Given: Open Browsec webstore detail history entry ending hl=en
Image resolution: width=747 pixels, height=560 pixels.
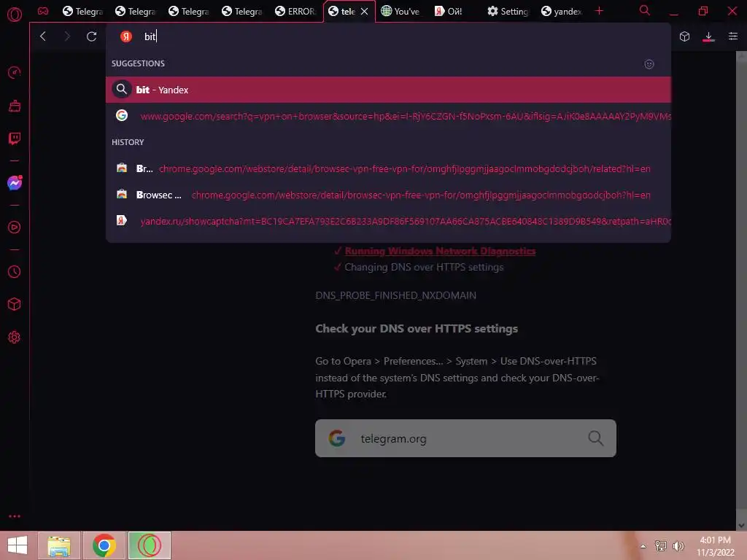Looking at the screenshot, I should tap(388, 195).
